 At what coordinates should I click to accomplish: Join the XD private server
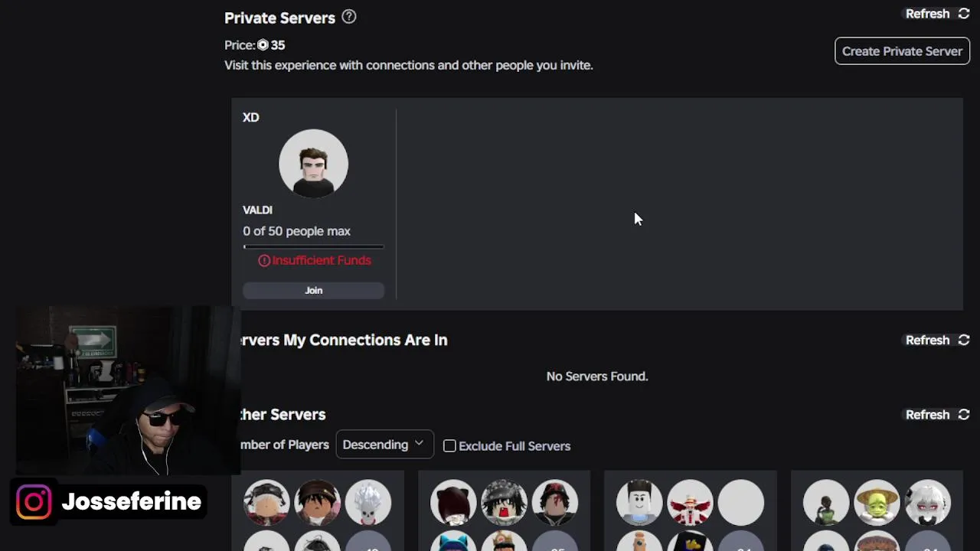pyautogui.click(x=313, y=290)
